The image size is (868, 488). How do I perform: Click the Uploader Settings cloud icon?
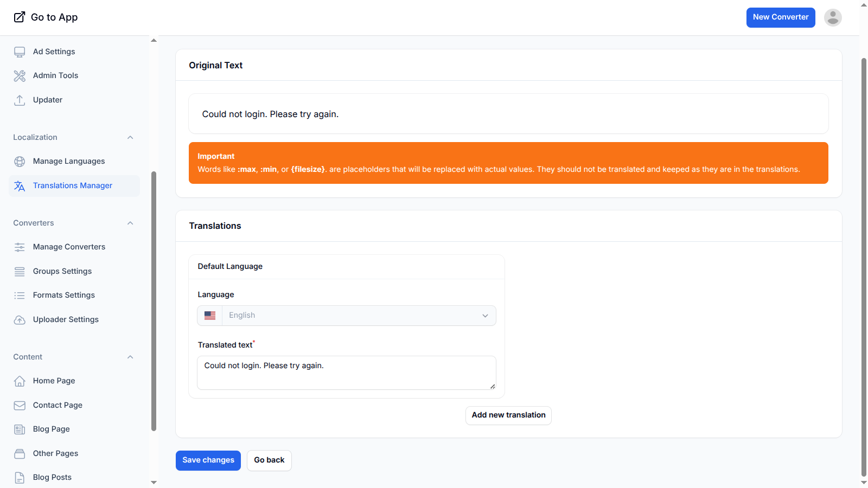coord(20,320)
